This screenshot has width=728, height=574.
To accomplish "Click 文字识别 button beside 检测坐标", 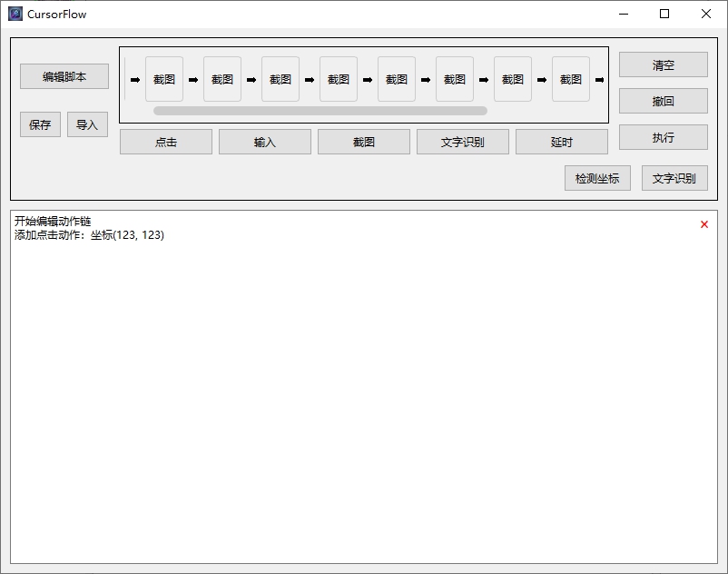I will pyautogui.click(x=674, y=178).
